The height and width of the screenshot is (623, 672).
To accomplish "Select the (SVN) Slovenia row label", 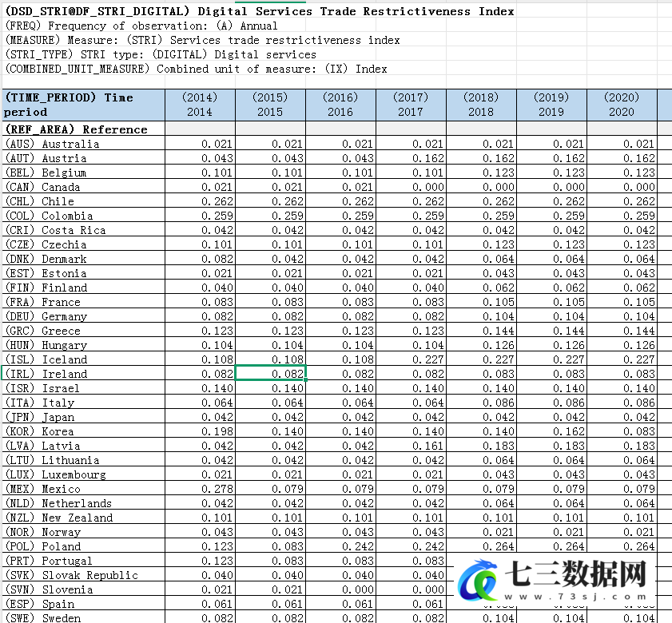I will coord(84,589).
